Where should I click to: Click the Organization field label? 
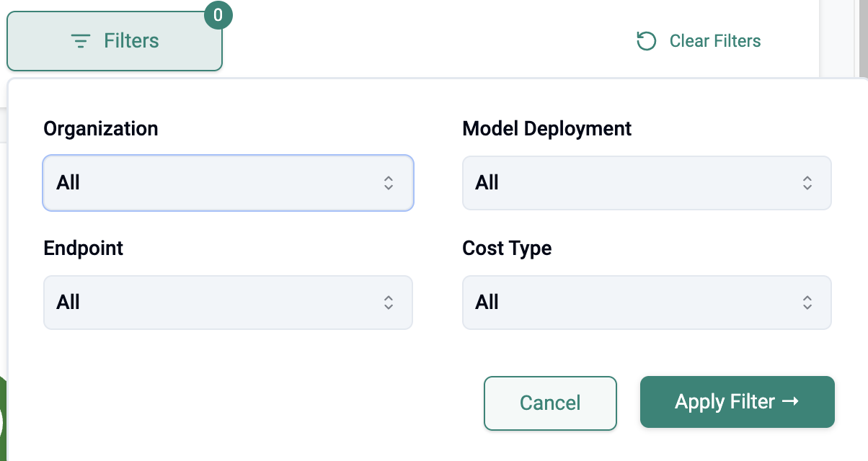(x=101, y=129)
